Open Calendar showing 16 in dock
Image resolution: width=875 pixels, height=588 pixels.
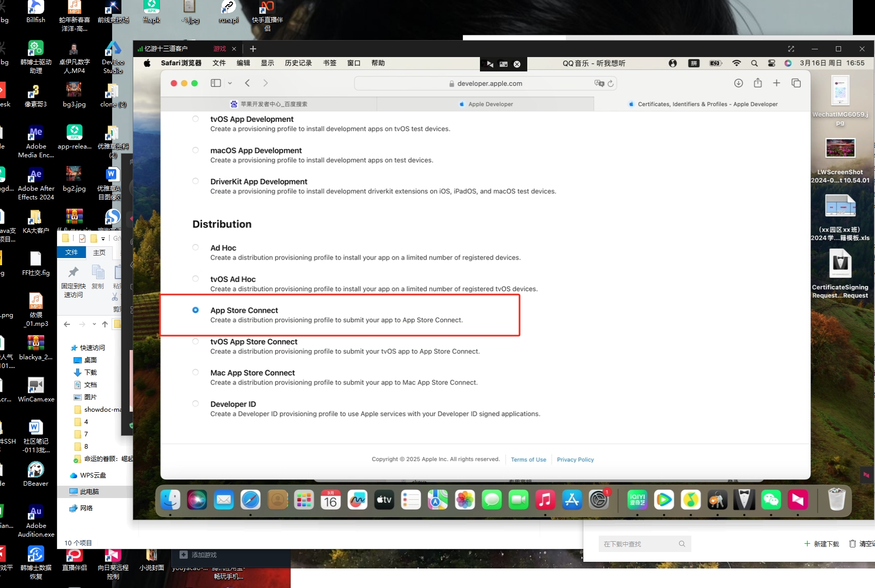(x=330, y=500)
